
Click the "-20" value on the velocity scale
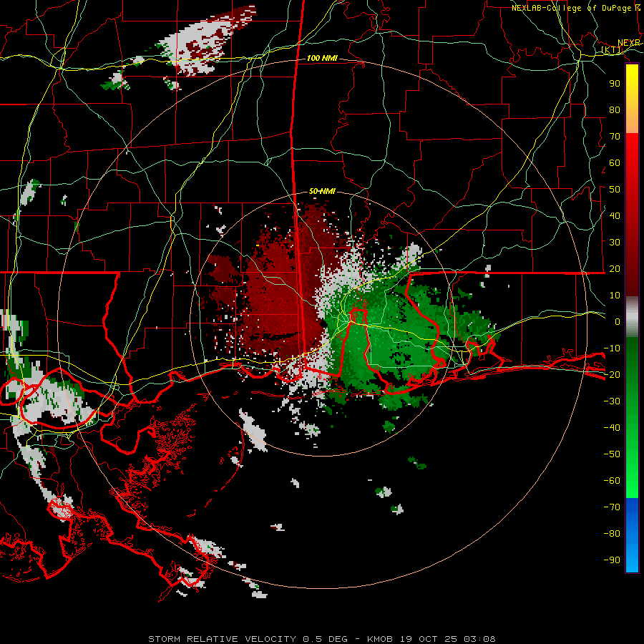(612, 375)
